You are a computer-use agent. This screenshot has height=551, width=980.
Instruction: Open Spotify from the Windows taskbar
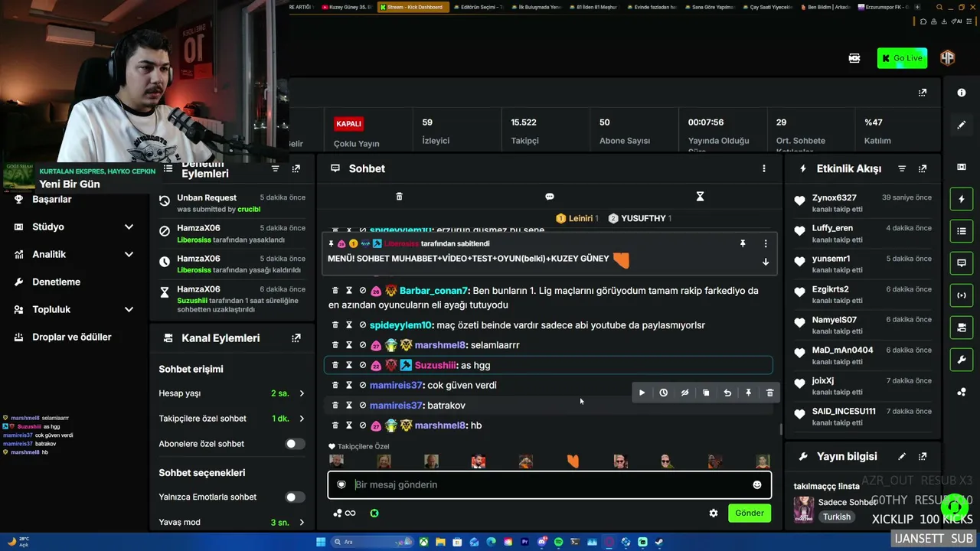558,542
